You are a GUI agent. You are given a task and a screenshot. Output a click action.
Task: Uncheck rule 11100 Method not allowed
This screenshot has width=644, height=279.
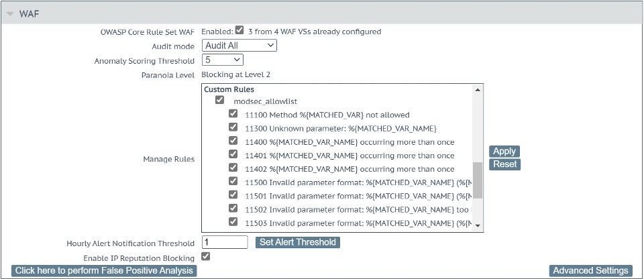[x=233, y=114]
